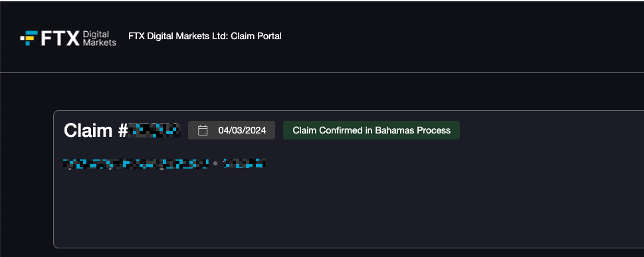Select the pixelated claim number

click(154, 130)
